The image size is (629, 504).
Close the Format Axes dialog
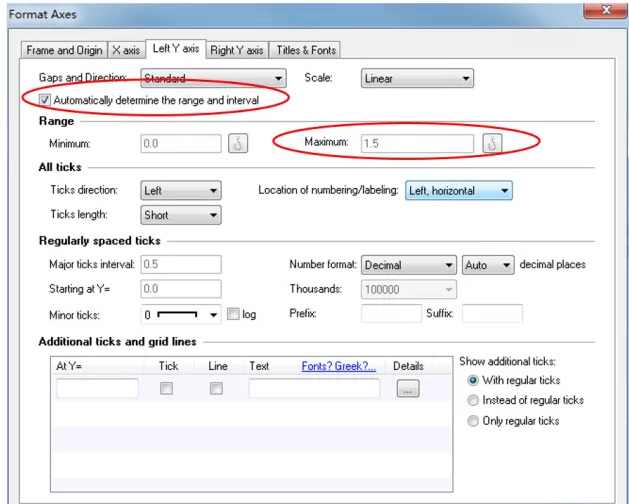click(x=601, y=12)
